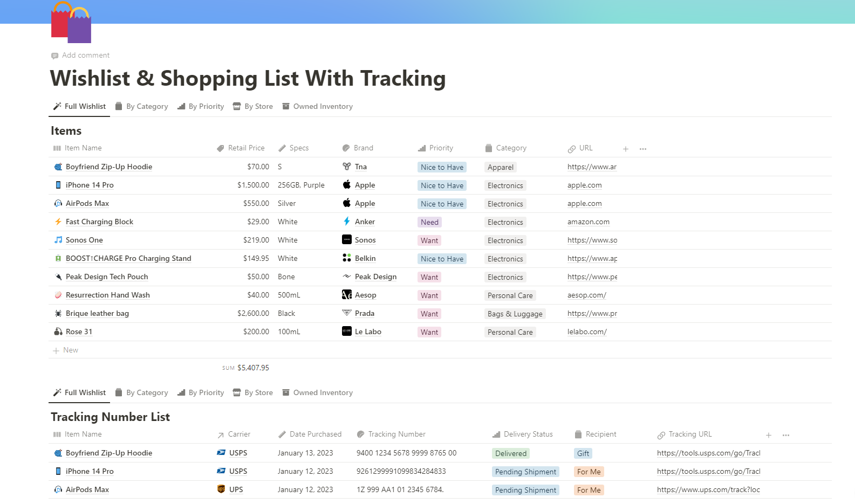This screenshot has height=504, width=855.
Task: Open the Full Wishlist tab above Items
Action: click(79, 106)
